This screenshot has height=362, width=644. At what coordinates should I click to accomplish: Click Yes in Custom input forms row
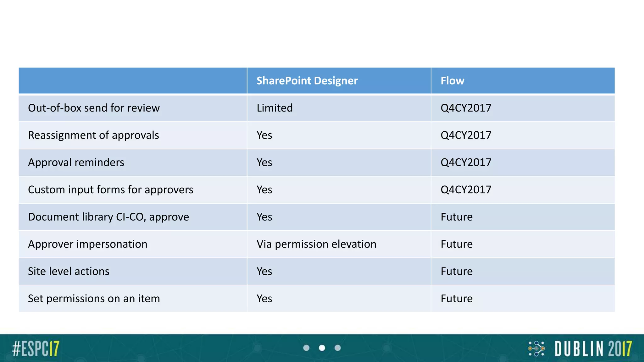(x=264, y=190)
